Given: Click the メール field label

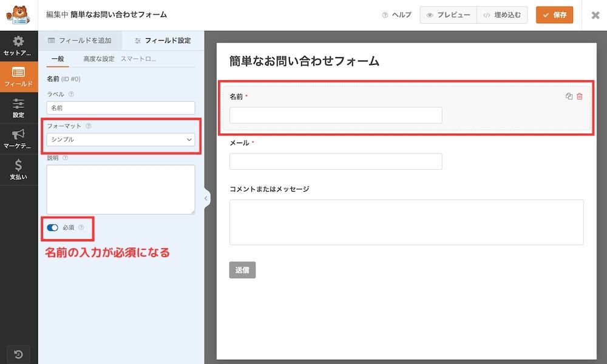Looking at the screenshot, I should click(239, 143).
